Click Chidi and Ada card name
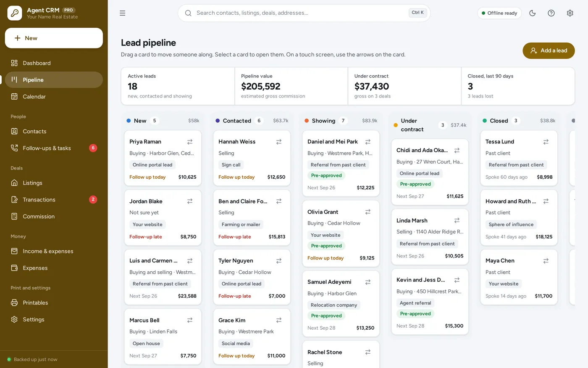 tap(422, 150)
